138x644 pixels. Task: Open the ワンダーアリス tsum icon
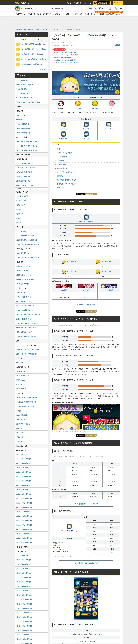coord(86,124)
